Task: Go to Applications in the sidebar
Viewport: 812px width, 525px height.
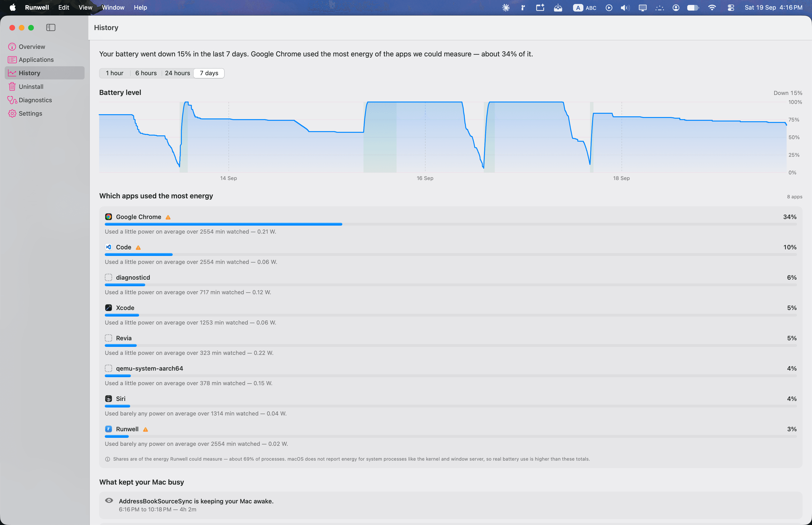Action: coord(45,60)
